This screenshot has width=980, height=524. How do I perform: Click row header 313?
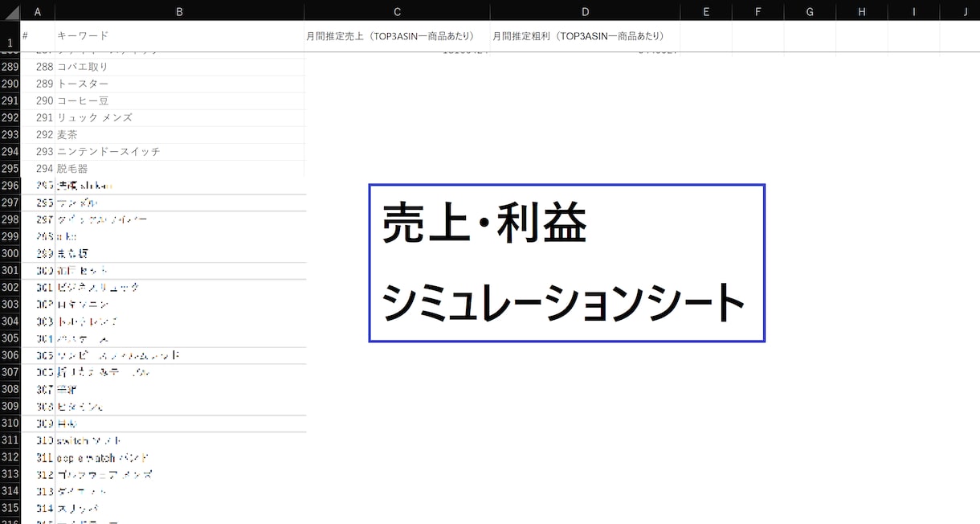pyautogui.click(x=10, y=473)
